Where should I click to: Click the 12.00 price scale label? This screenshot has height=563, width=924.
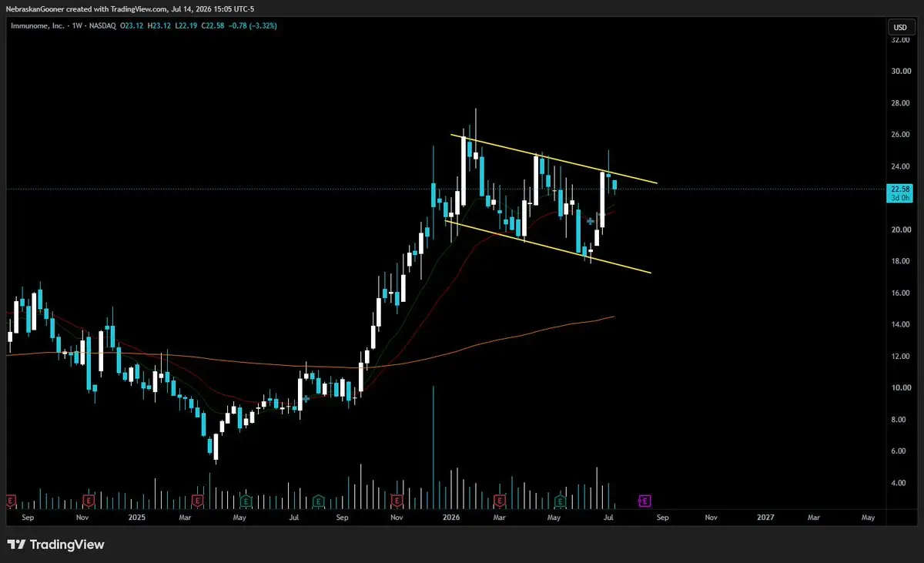pyautogui.click(x=900, y=356)
